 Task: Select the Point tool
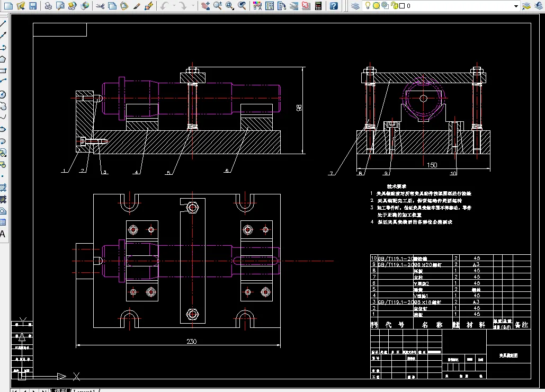(3, 176)
